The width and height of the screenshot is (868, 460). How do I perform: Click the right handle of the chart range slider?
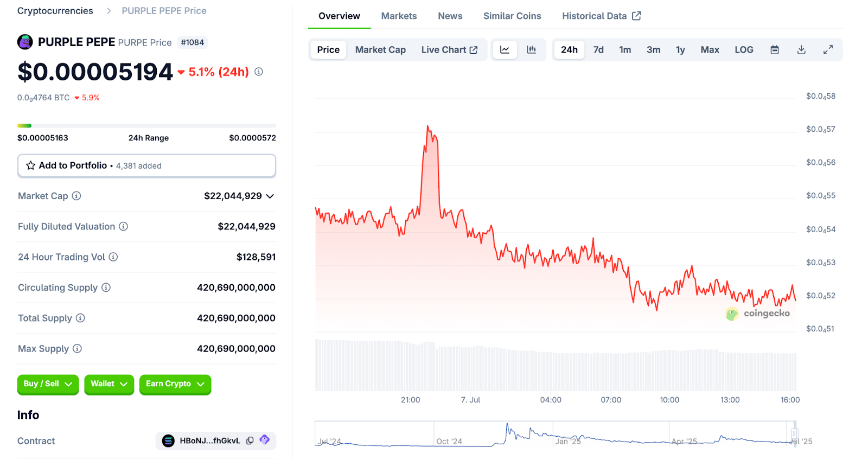(795, 433)
